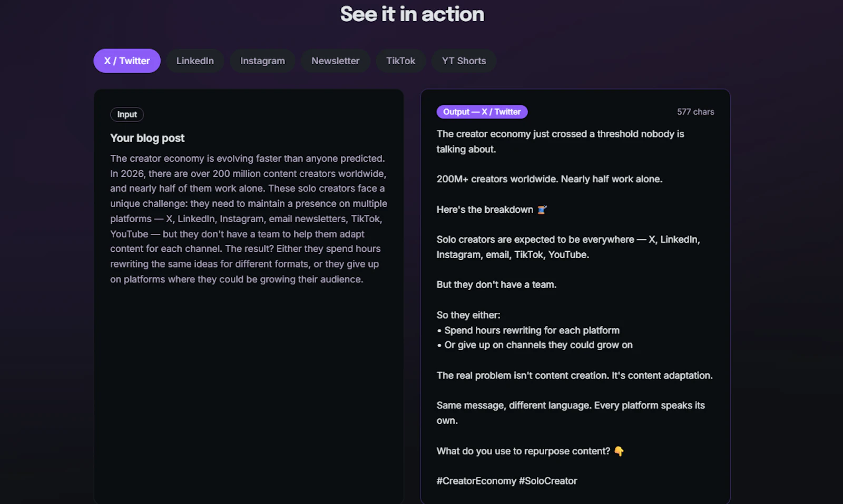Click 'The real problem isn't content creation' line
843x504 pixels.
pyautogui.click(x=575, y=375)
